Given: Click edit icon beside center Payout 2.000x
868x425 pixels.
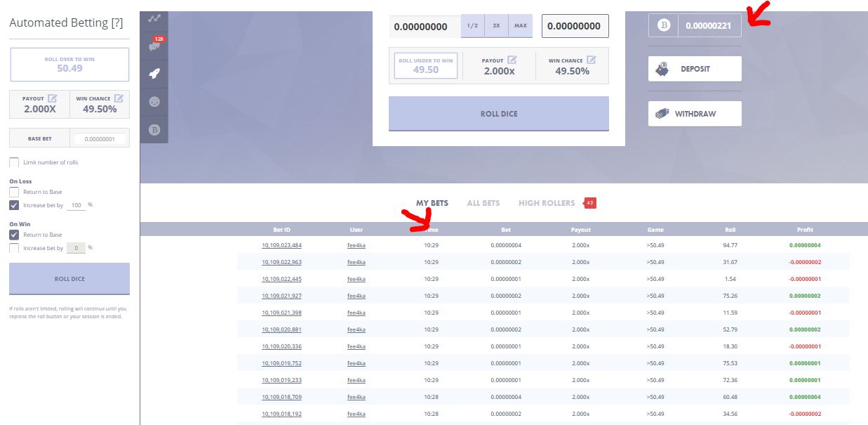Looking at the screenshot, I should click(x=512, y=60).
